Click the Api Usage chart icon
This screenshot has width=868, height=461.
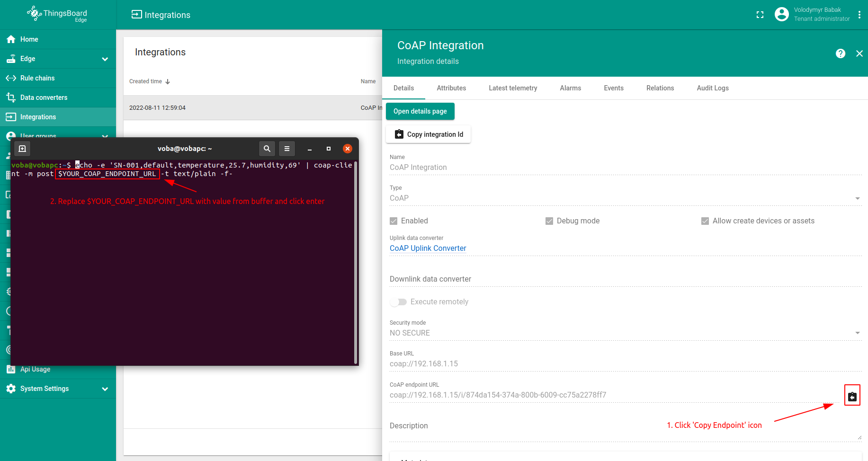(x=11, y=369)
